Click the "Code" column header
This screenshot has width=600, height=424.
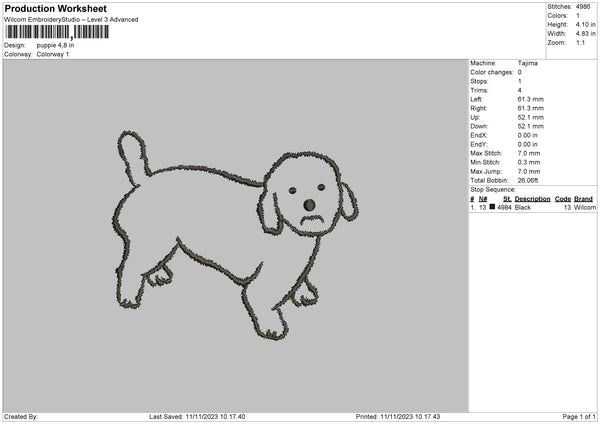click(x=563, y=199)
